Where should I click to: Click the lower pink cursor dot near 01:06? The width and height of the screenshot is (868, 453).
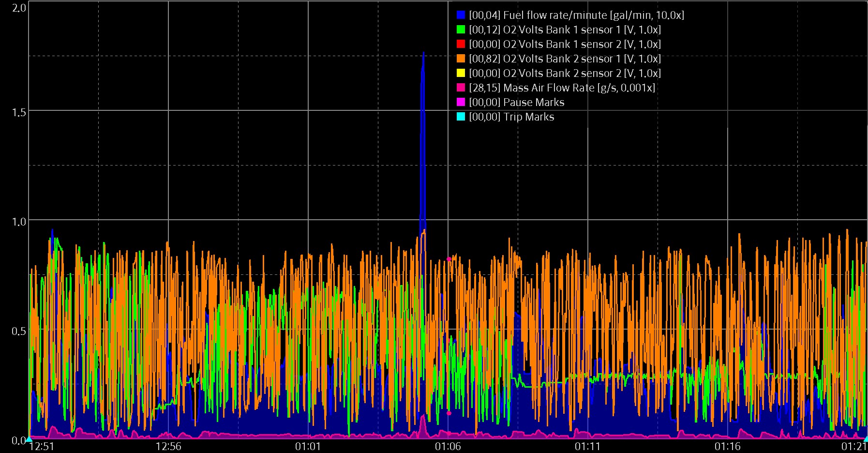click(x=449, y=413)
